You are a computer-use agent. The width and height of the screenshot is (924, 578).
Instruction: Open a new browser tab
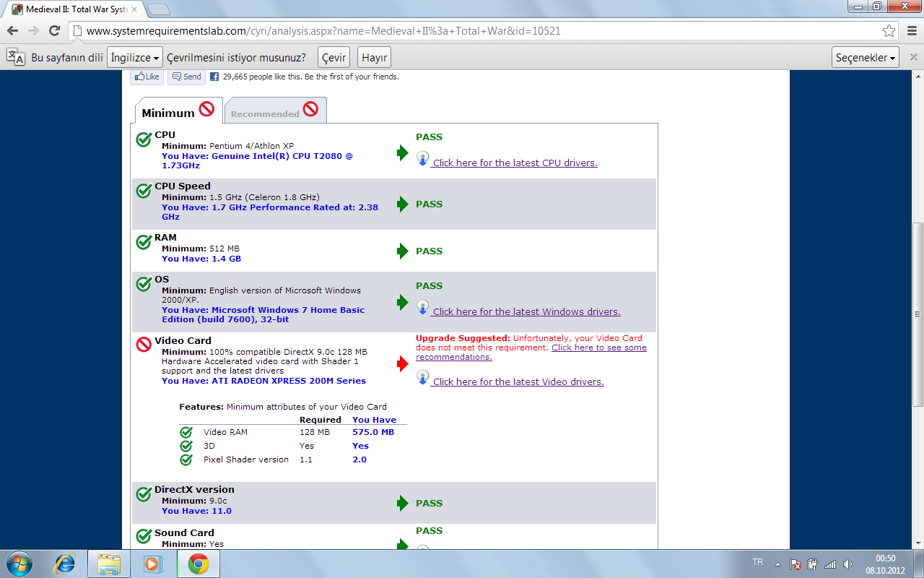(x=158, y=9)
